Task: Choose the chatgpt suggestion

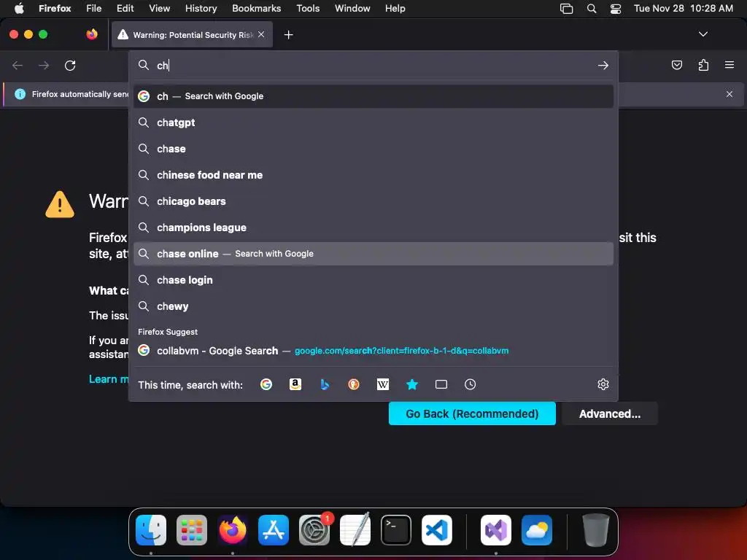Action: coord(373,122)
